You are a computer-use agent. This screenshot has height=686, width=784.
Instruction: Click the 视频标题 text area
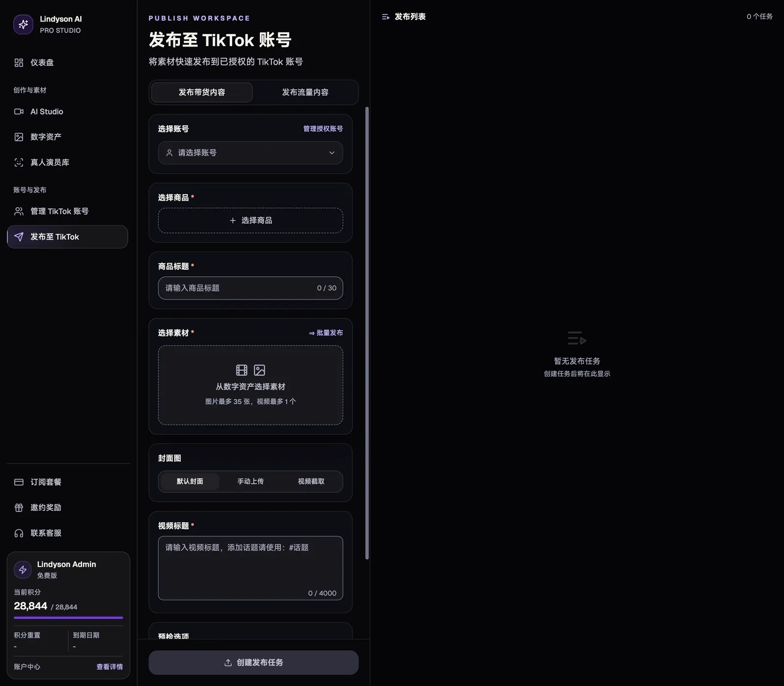pyautogui.click(x=250, y=568)
